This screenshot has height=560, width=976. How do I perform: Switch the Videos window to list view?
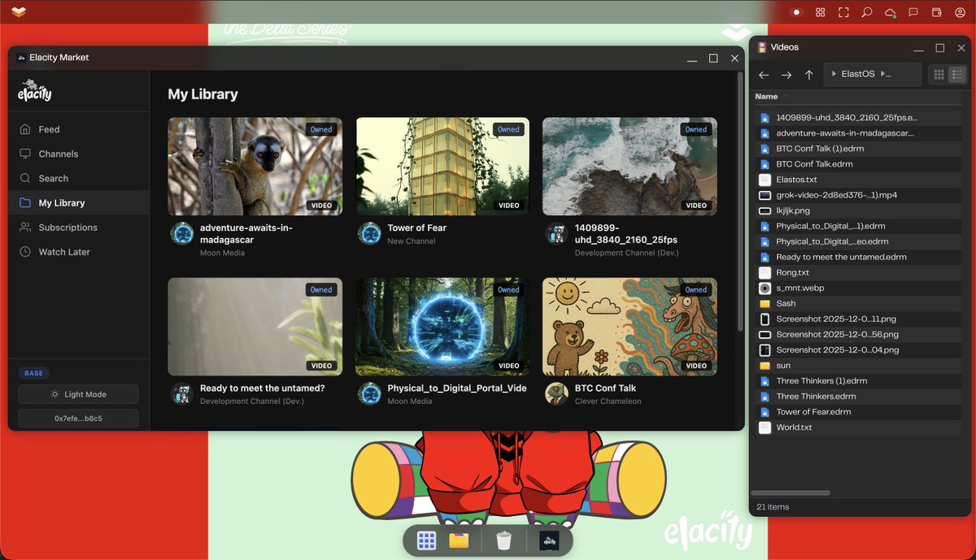tap(956, 74)
